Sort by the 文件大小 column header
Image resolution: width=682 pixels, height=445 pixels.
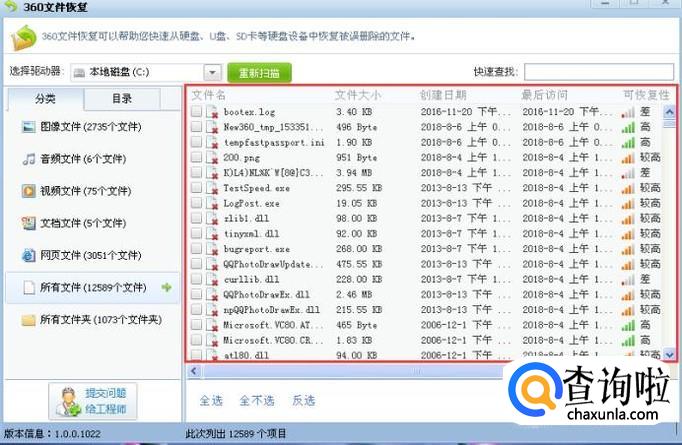[x=358, y=95]
